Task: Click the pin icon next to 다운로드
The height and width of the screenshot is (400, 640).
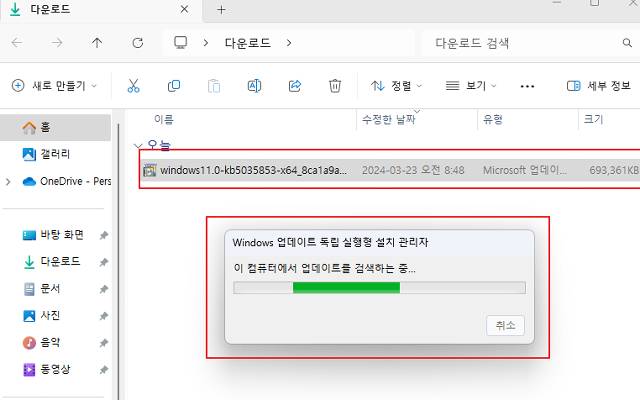Action: tap(104, 262)
